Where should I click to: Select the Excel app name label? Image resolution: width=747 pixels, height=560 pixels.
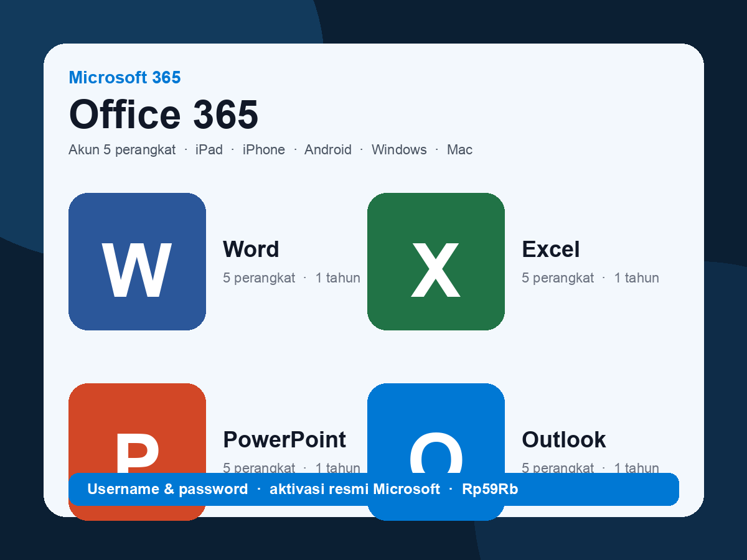pos(550,250)
